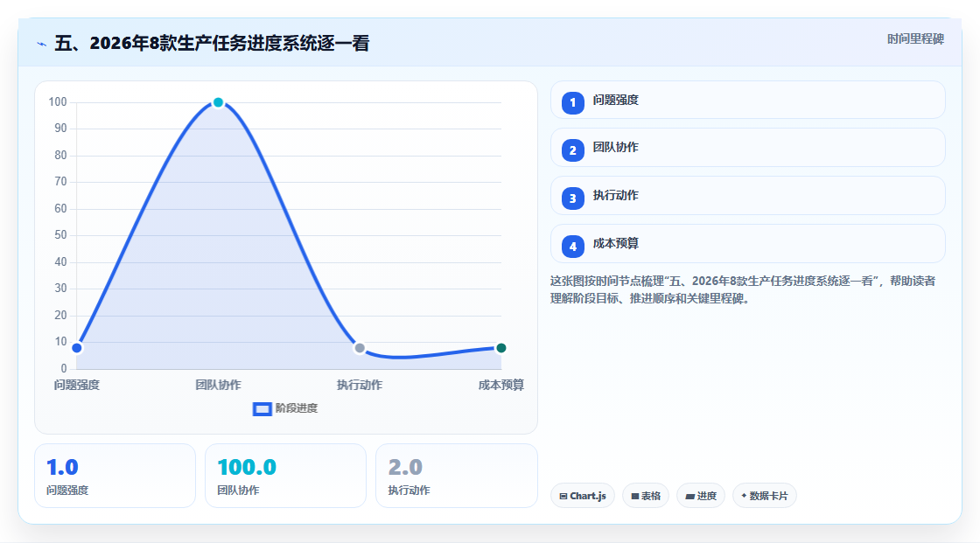The width and height of the screenshot is (980, 543).
Task: Click the 数据卡片 tag
Action: click(x=765, y=496)
